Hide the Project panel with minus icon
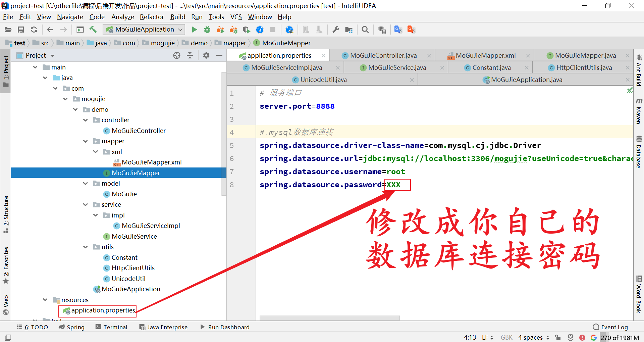Image resolution: width=644 pixels, height=342 pixels. pyautogui.click(x=219, y=55)
